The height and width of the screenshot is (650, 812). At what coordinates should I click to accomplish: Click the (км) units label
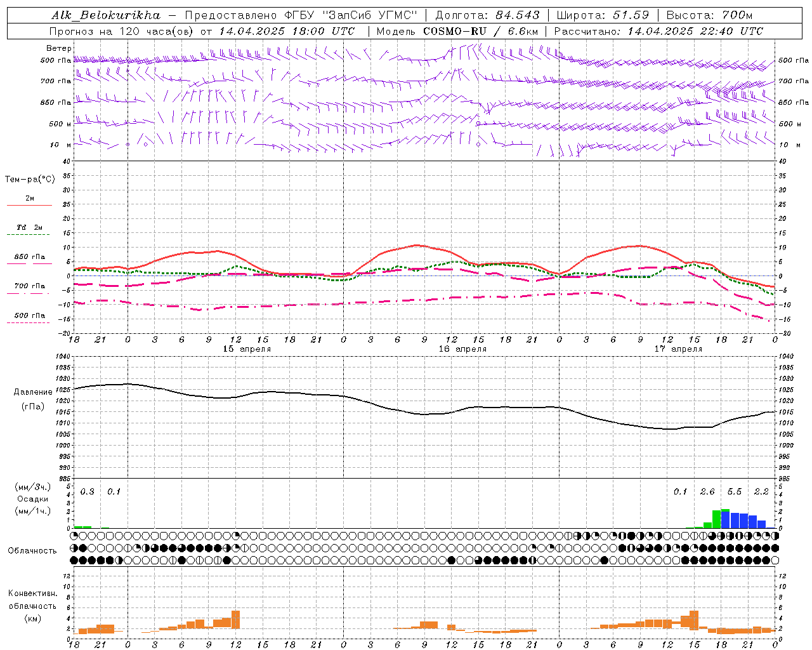[32, 618]
